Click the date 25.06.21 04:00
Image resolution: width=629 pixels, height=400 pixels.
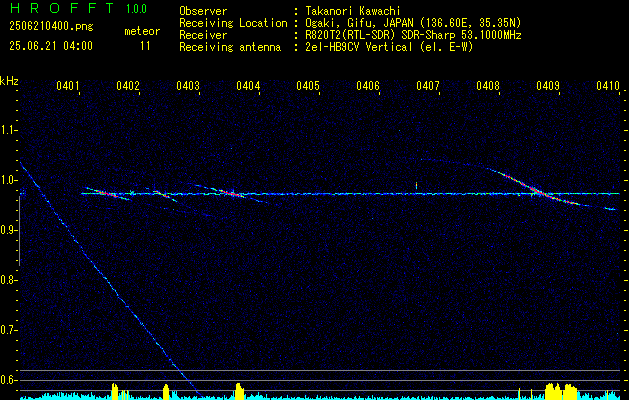click(x=51, y=46)
